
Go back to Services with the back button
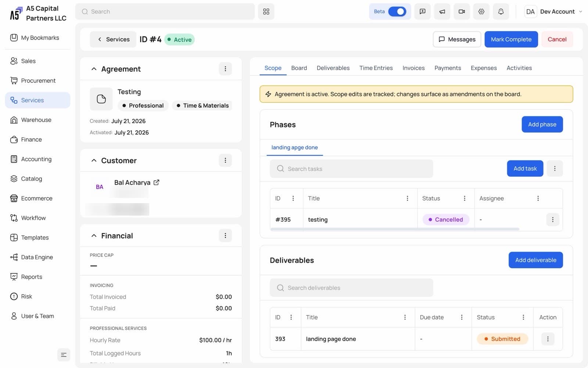pyautogui.click(x=113, y=39)
